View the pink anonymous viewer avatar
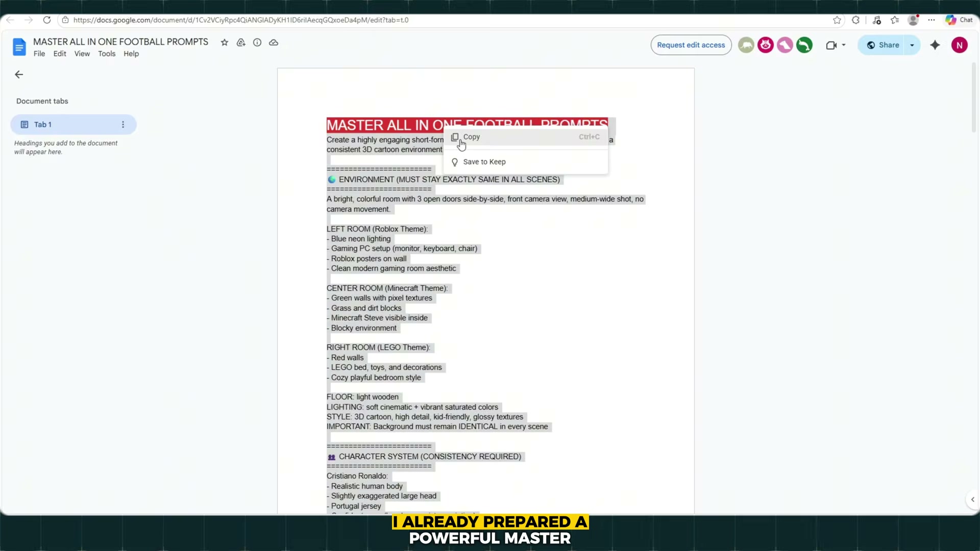Image resolution: width=980 pixels, height=551 pixels. pos(785,45)
